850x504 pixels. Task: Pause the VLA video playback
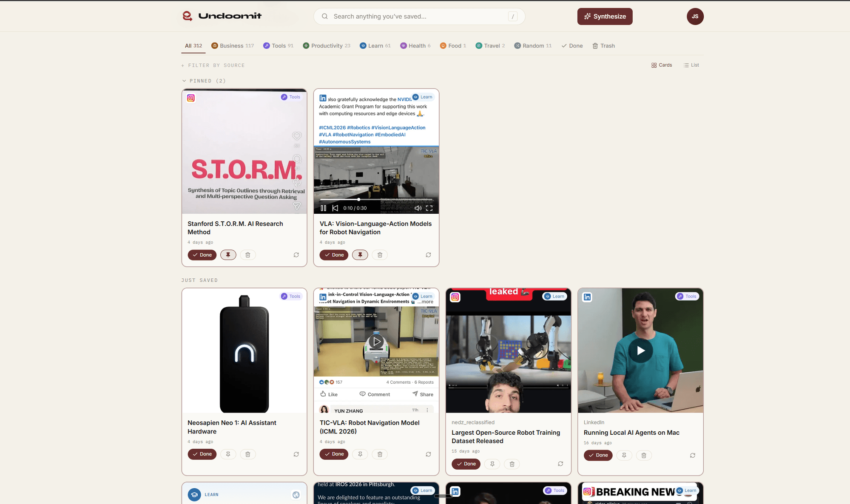323,208
